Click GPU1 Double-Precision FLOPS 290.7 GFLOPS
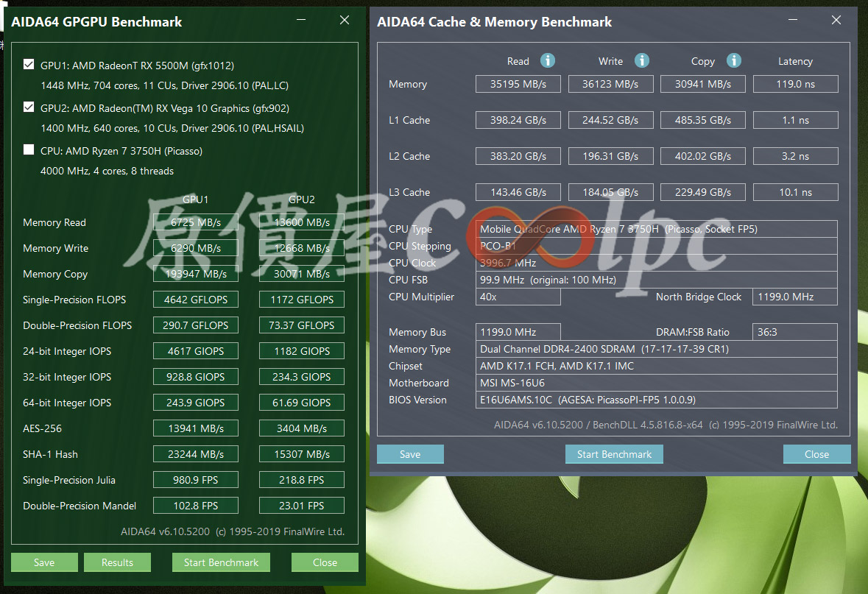 196,325
